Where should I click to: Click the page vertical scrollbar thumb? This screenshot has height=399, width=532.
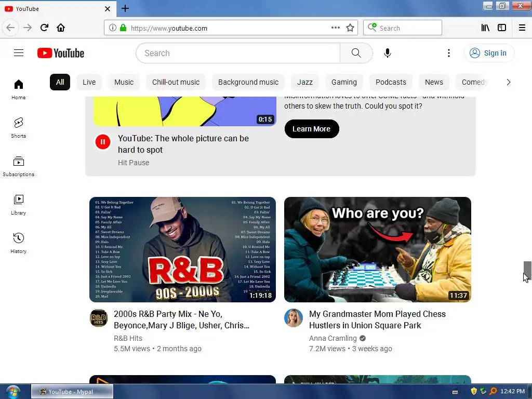(x=527, y=270)
